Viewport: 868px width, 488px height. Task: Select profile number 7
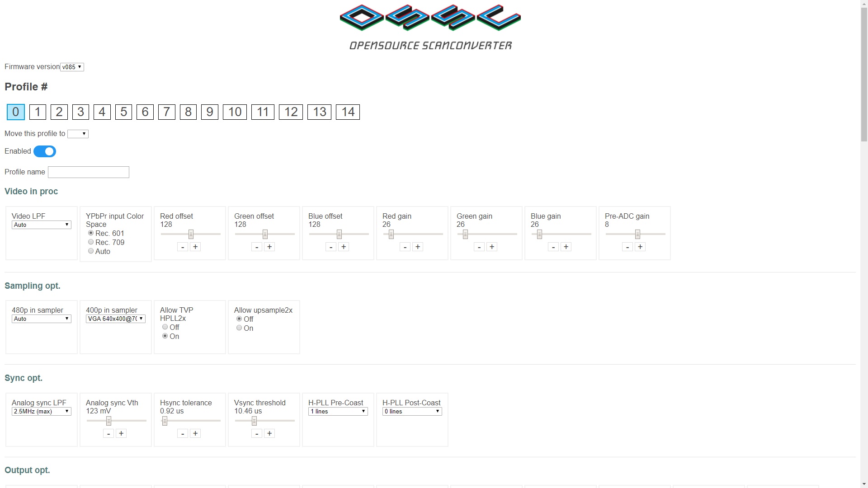click(167, 112)
